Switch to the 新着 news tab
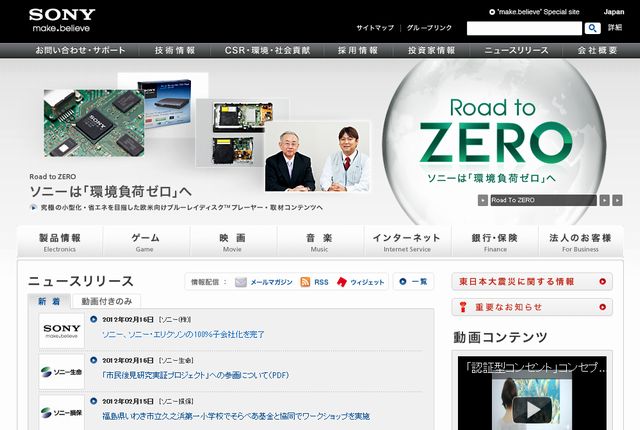Image resolution: width=640 pixels, height=430 pixels. [49, 301]
